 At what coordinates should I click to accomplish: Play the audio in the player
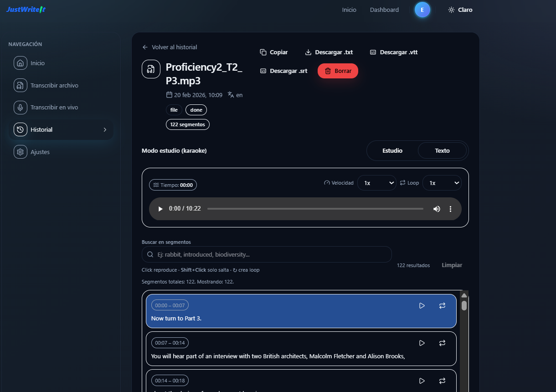click(x=160, y=209)
